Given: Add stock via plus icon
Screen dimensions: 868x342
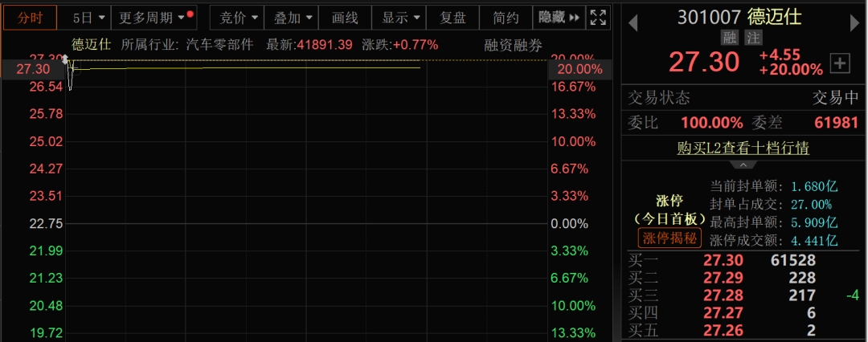Looking at the screenshot, I should coord(841,63).
